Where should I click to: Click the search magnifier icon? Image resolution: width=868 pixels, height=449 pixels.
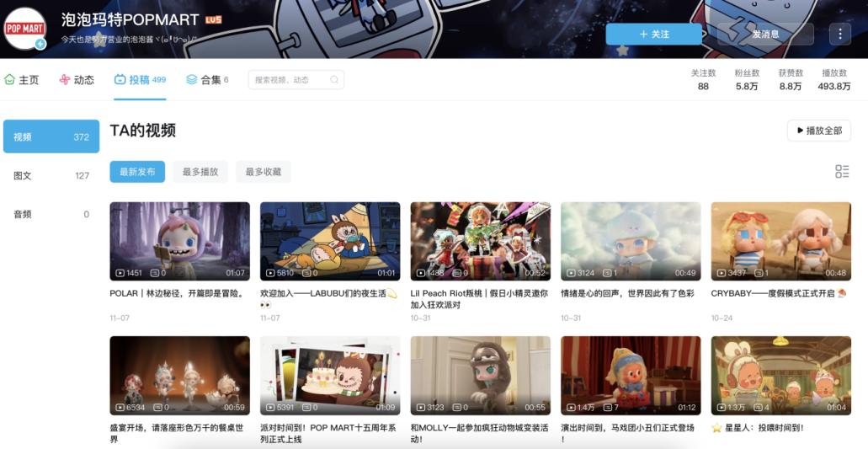click(x=334, y=80)
